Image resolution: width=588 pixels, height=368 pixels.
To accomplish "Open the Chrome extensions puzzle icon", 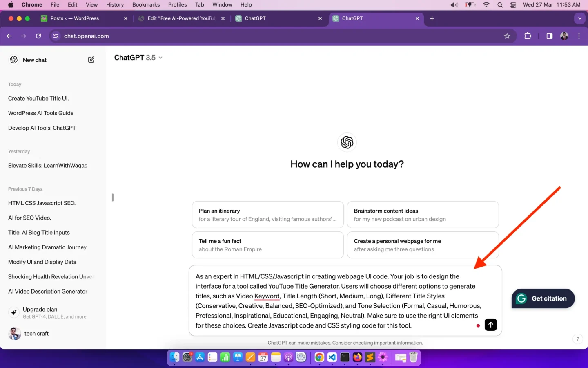I will point(528,36).
